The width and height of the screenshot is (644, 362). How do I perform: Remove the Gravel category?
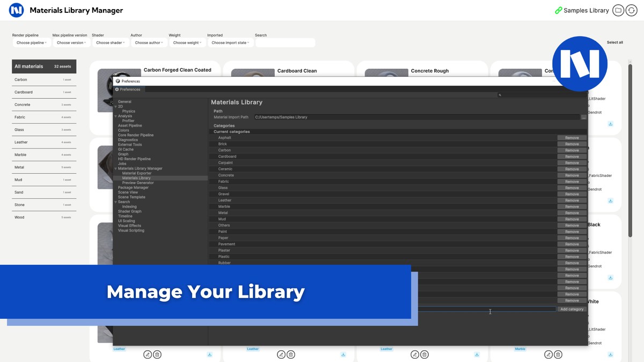572,194
